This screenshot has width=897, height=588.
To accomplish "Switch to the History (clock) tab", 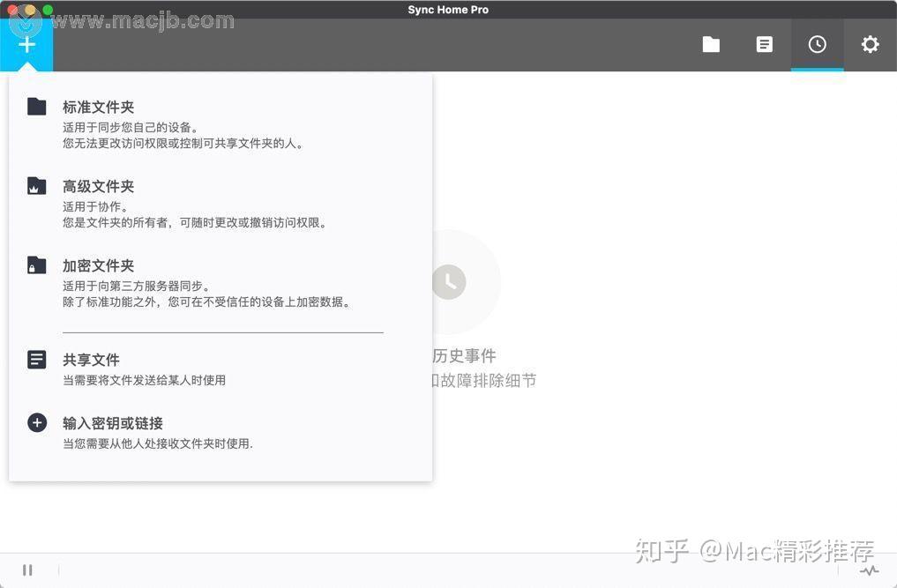I will (x=817, y=44).
